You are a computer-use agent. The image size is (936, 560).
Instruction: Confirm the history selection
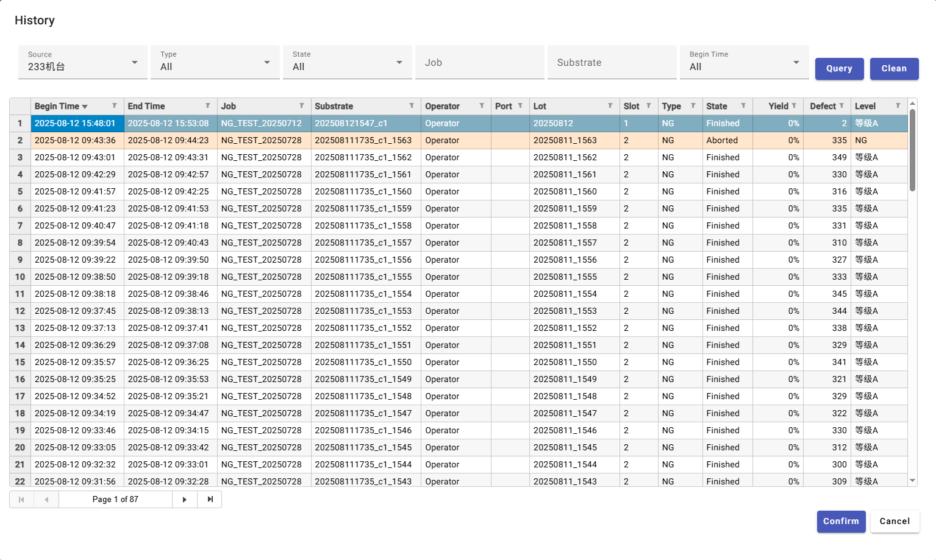(x=841, y=522)
